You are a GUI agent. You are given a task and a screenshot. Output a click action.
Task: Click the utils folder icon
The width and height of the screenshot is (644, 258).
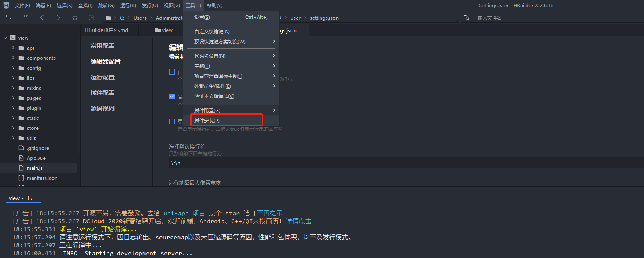[x=22, y=138]
